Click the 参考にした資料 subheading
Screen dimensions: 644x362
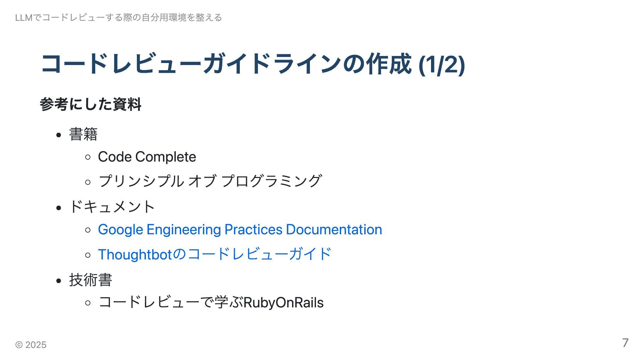pos(91,104)
